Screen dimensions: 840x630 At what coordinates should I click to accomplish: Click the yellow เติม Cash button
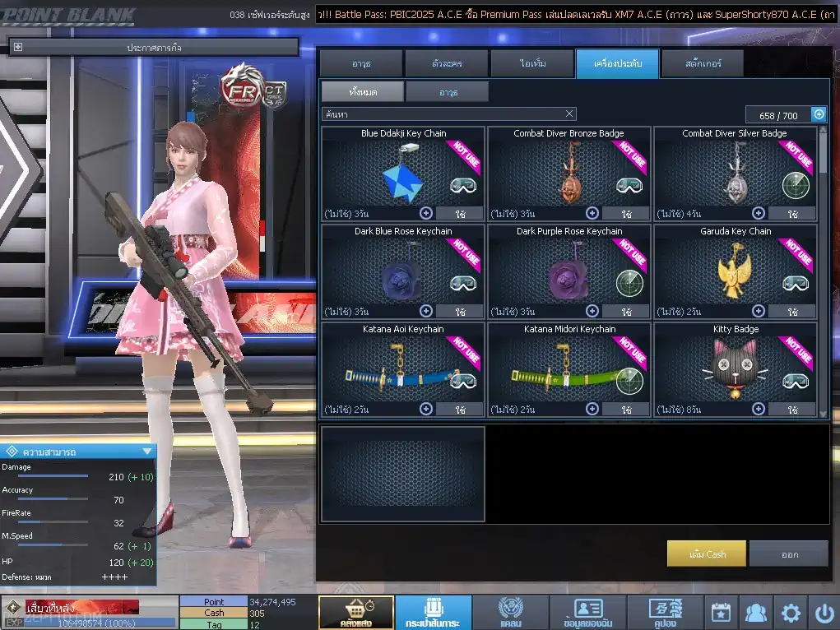(x=707, y=554)
